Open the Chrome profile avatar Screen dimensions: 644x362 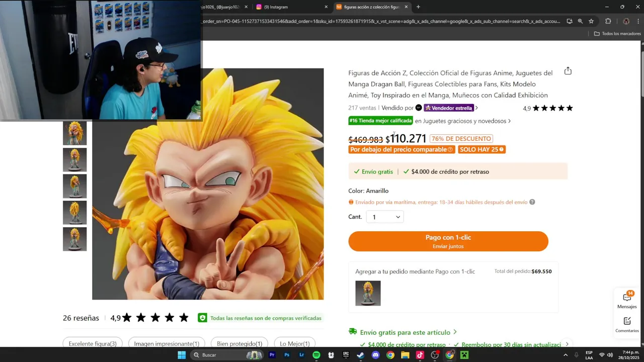[x=626, y=21]
